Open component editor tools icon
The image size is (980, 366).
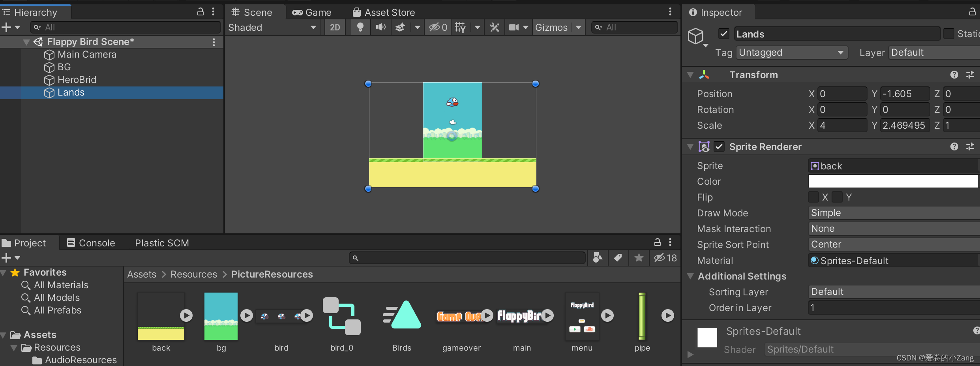click(495, 27)
